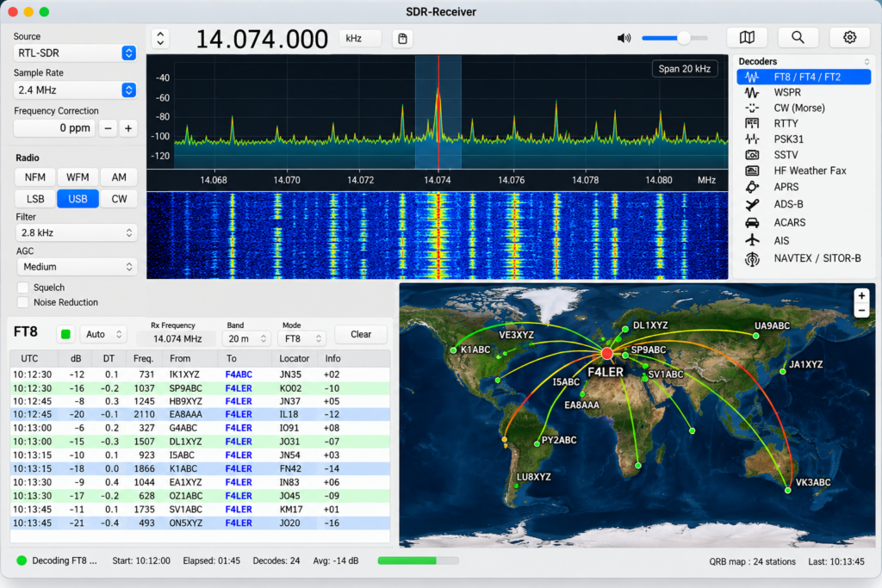The image size is (882, 588).
Task: Open the Auto dropdown next to FT8
Action: click(103, 335)
